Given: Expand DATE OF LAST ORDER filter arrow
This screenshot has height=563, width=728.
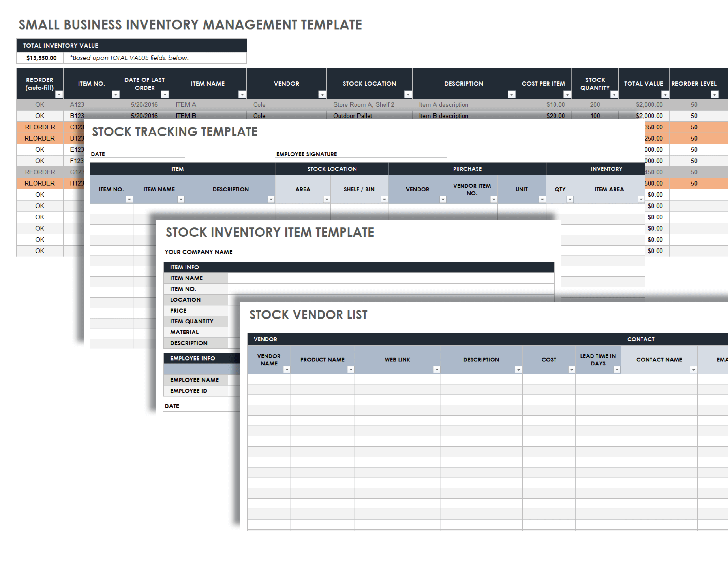Looking at the screenshot, I should point(165,95).
